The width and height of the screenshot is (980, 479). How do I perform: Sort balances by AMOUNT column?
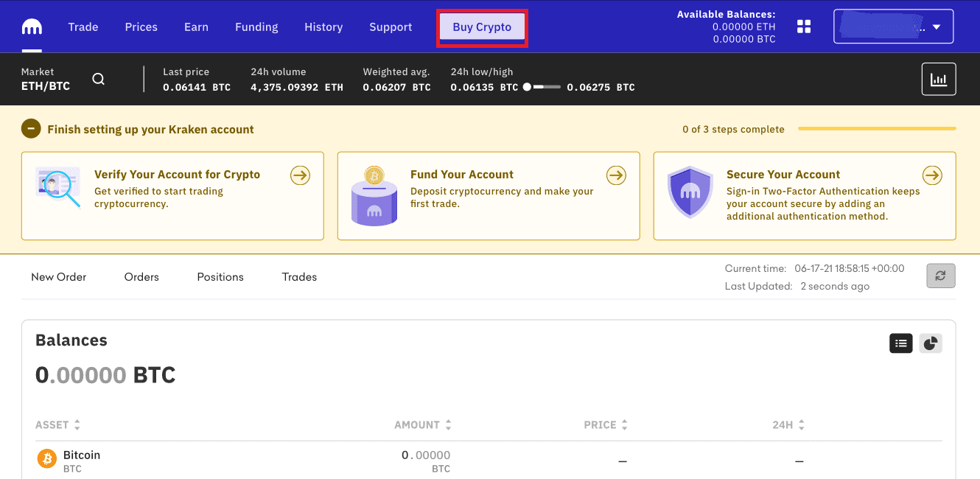423,425
